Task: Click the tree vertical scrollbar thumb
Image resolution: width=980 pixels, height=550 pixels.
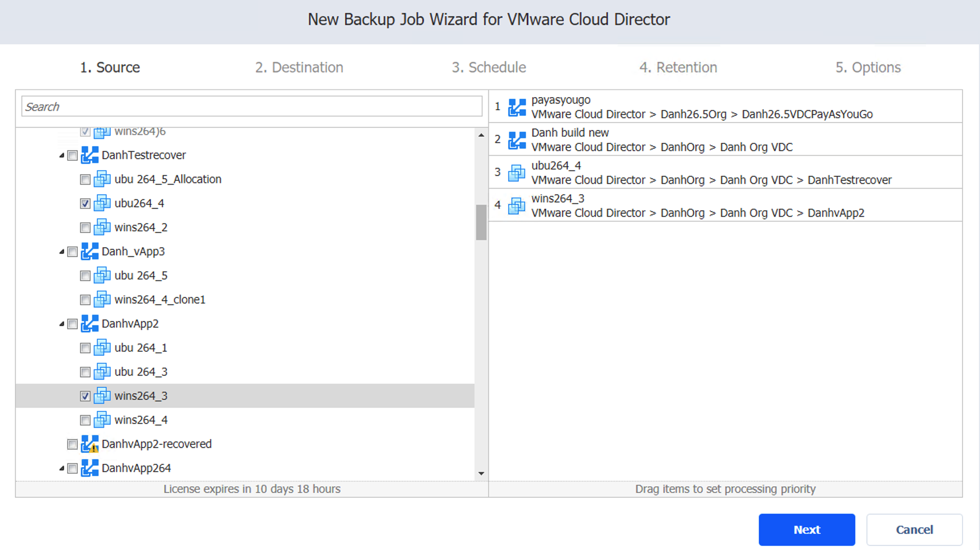Action: coord(481,222)
